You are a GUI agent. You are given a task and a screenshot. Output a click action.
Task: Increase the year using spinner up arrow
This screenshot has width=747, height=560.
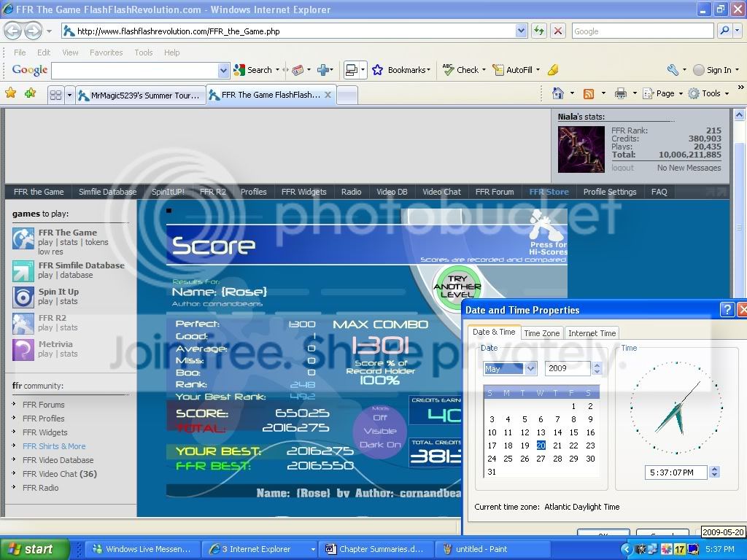coord(597,365)
